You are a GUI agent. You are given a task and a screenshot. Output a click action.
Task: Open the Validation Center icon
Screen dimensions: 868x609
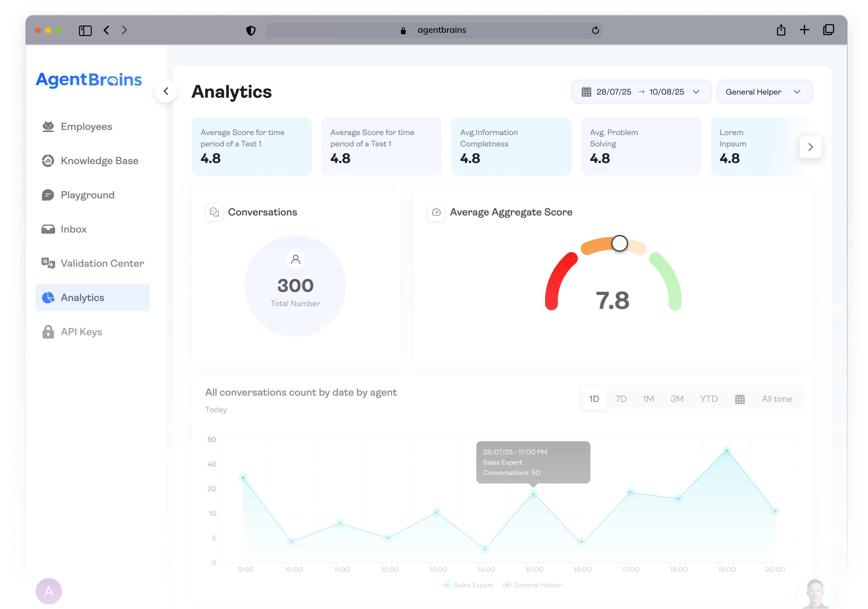point(48,263)
